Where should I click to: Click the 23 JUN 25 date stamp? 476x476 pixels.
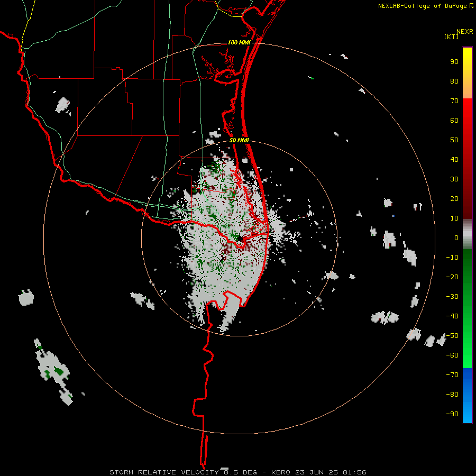317,472
